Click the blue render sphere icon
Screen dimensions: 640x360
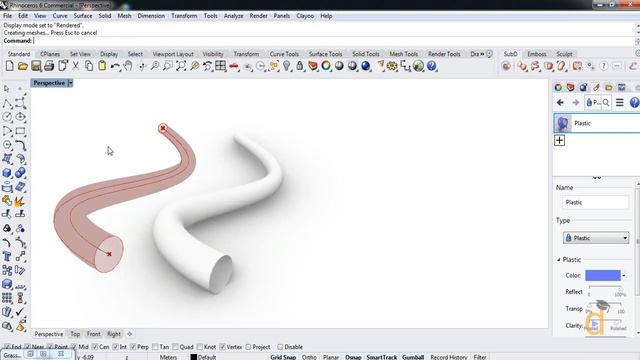[366, 66]
